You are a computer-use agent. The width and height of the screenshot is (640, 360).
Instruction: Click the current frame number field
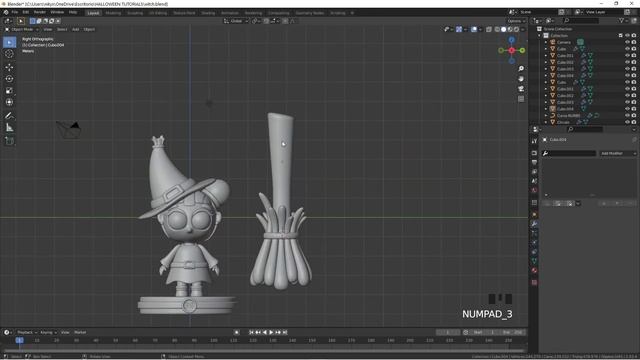click(448, 332)
